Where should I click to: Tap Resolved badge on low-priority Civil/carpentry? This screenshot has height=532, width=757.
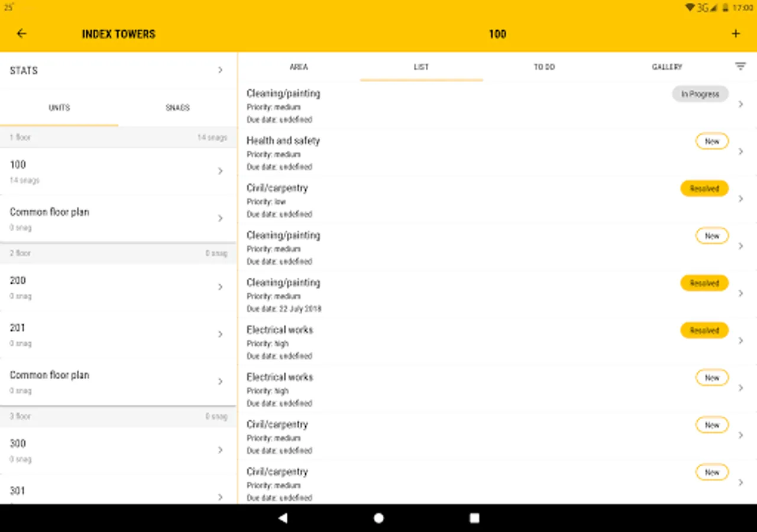point(704,189)
